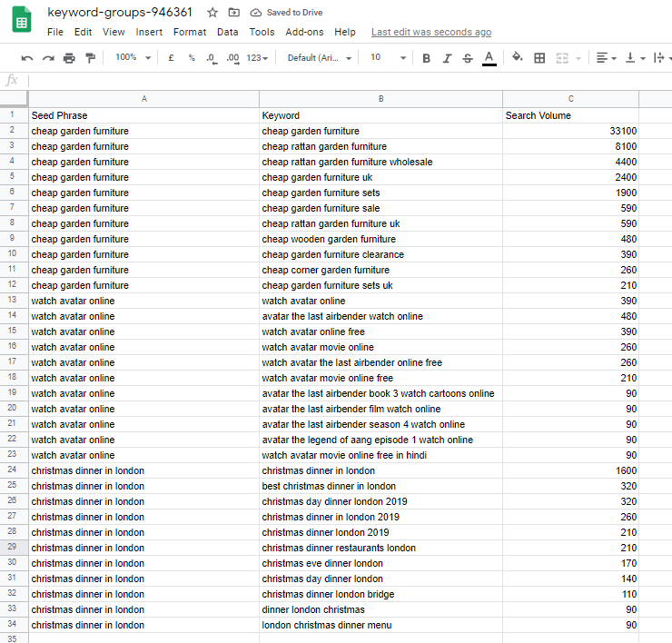This screenshot has width=672, height=643.
Task: Open the text color picker
Action: [489, 58]
